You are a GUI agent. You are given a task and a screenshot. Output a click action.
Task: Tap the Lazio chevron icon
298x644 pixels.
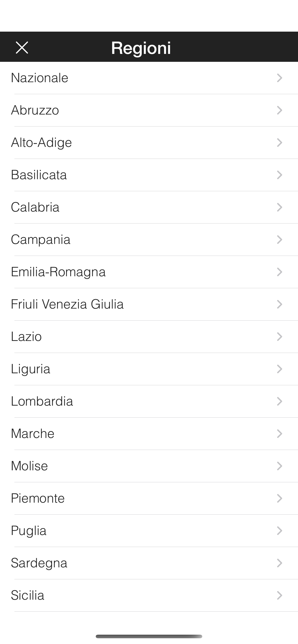click(280, 337)
